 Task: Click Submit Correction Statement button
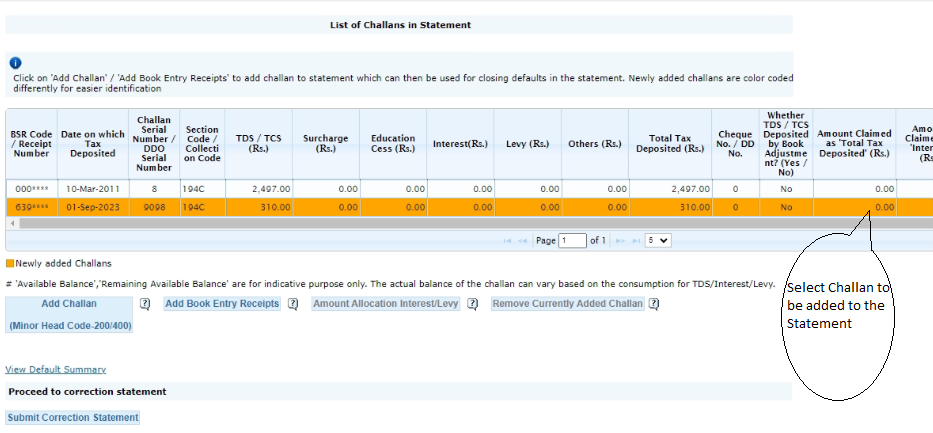pos(72,418)
